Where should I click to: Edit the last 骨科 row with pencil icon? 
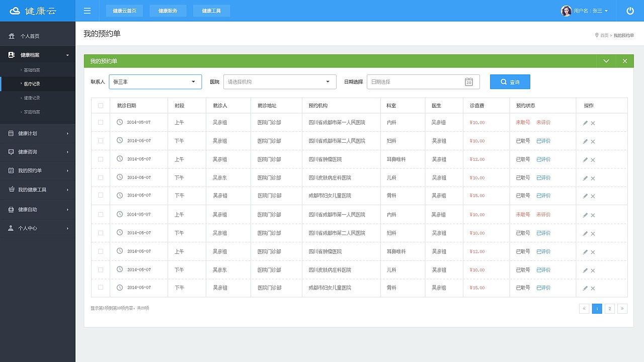pos(585,288)
